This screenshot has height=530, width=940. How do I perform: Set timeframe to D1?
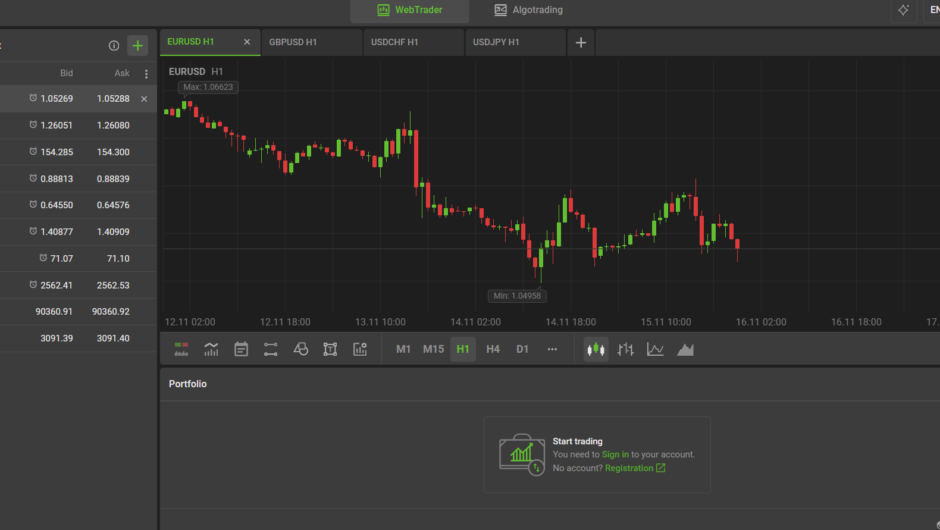(x=523, y=350)
